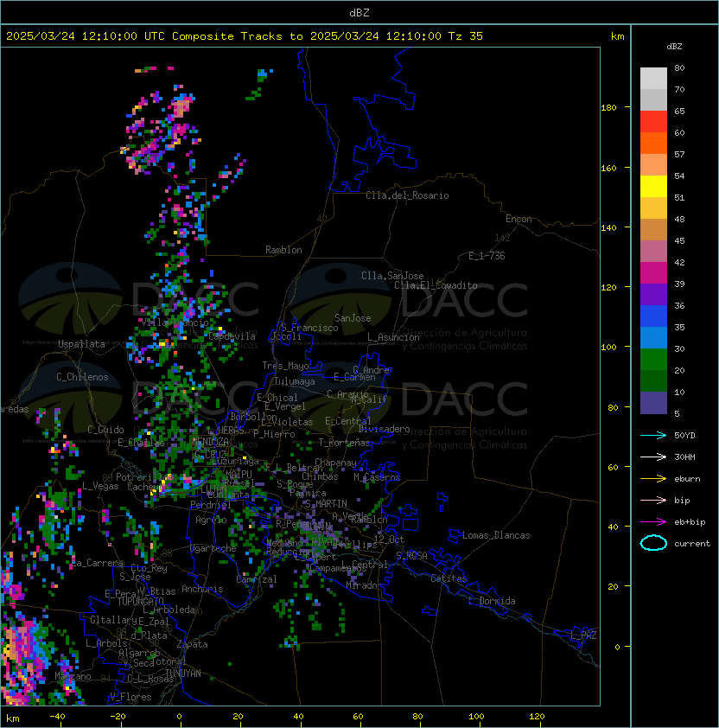Image resolution: width=719 pixels, height=728 pixels.
Task: Select the magenta swatch between 42 and 39
Action: [653, 273]
